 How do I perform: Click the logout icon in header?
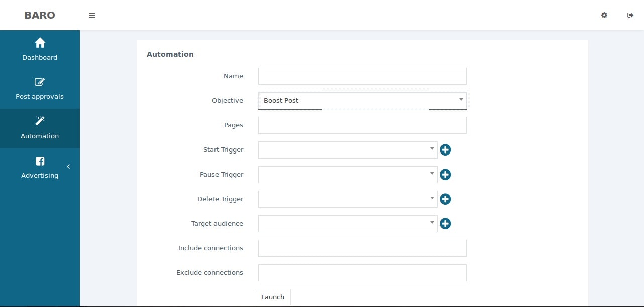point(630,15)
